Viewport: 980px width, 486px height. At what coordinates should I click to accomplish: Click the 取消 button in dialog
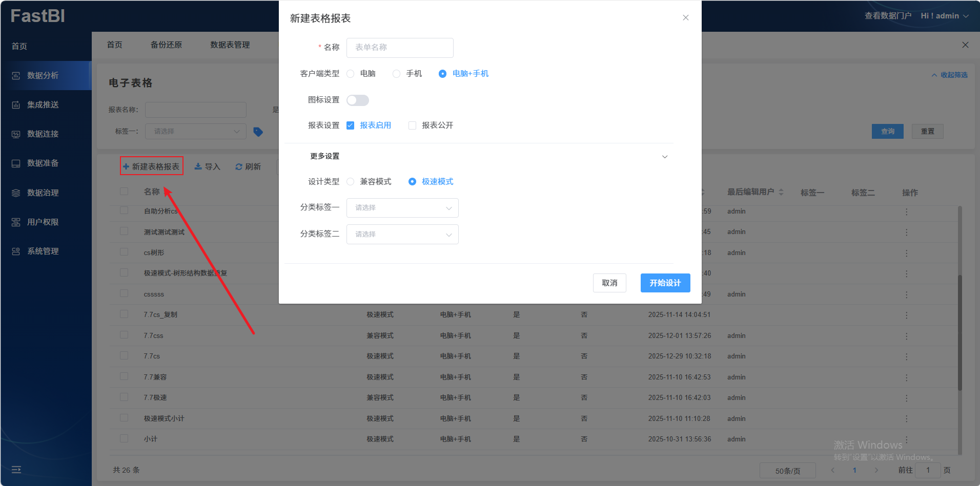(x=609, y=283)
